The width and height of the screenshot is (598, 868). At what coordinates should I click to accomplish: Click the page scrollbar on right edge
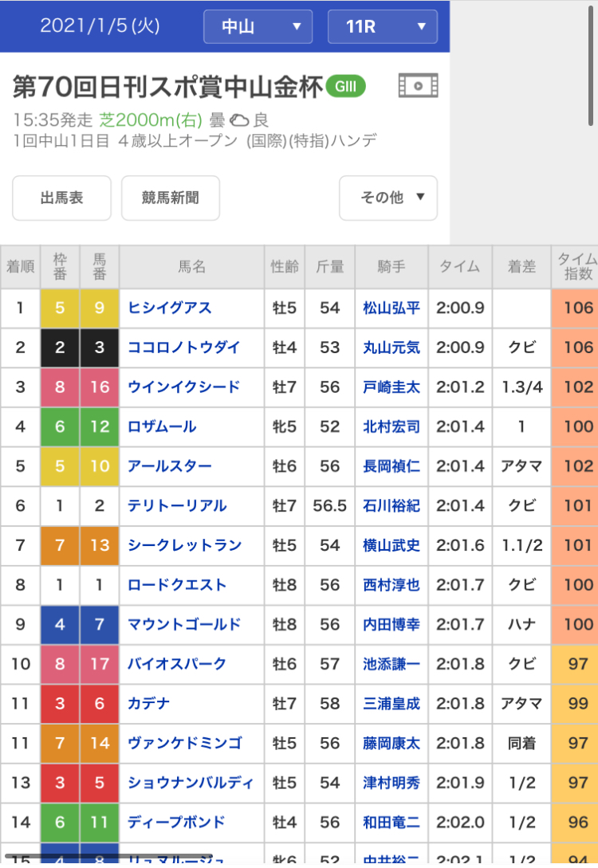[591, 64]
